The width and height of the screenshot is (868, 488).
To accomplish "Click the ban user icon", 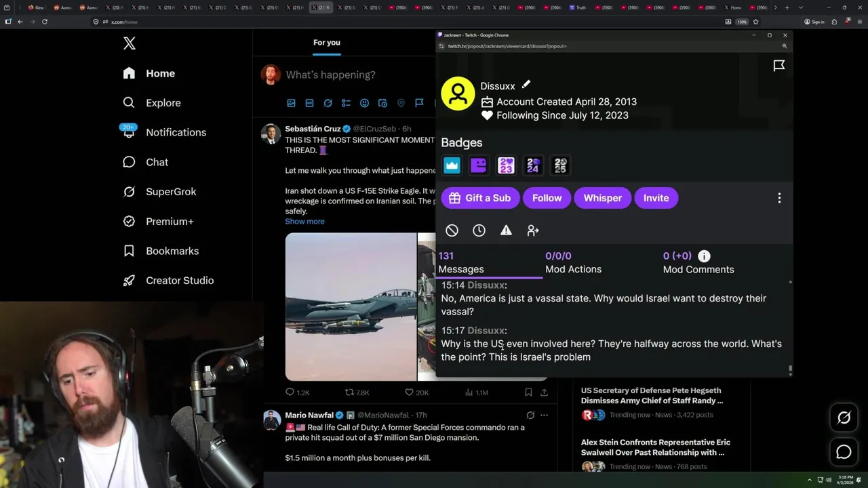I will point(452,230).
